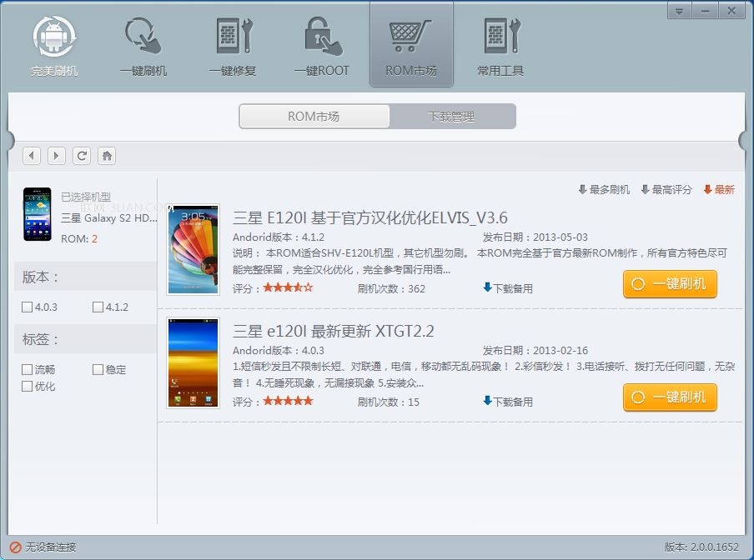Click the 无设备连接 status icon
Screen dimensions: 754x560
click(x=15, y=547)
